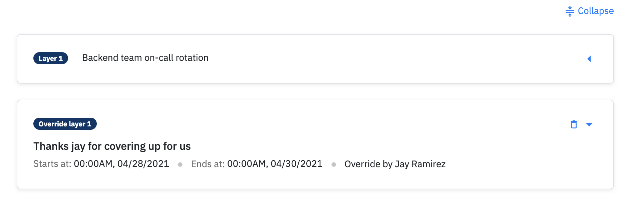The image size is (644, 204).
Task: Click the Thanks jay for covering heading
Action: [112, 146]
